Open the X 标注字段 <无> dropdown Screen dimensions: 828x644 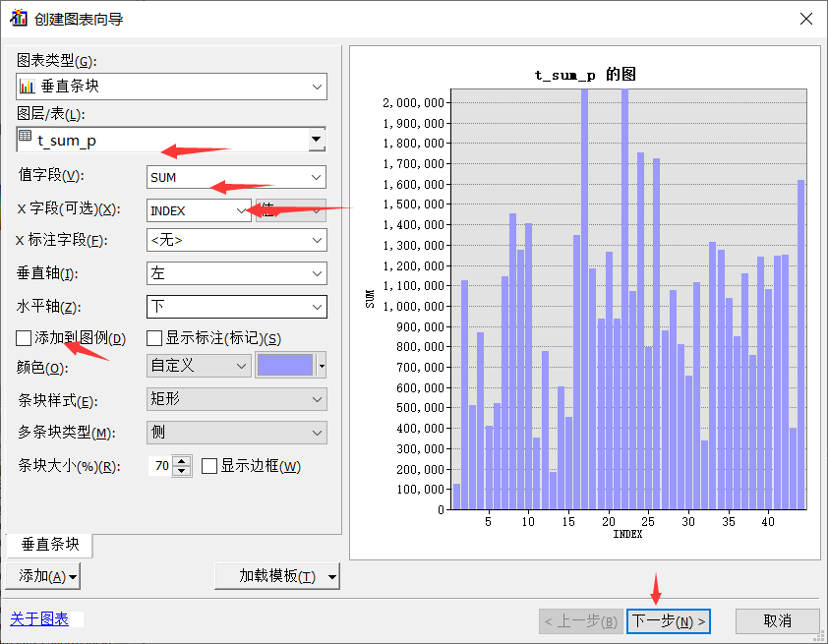pyautogui.click(x=236, y=240)
